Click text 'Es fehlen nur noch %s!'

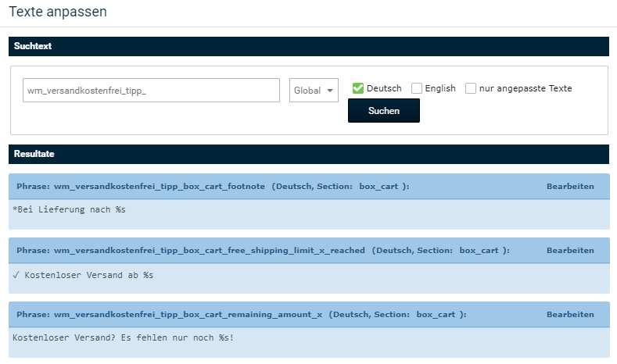(x=177, y=337)
